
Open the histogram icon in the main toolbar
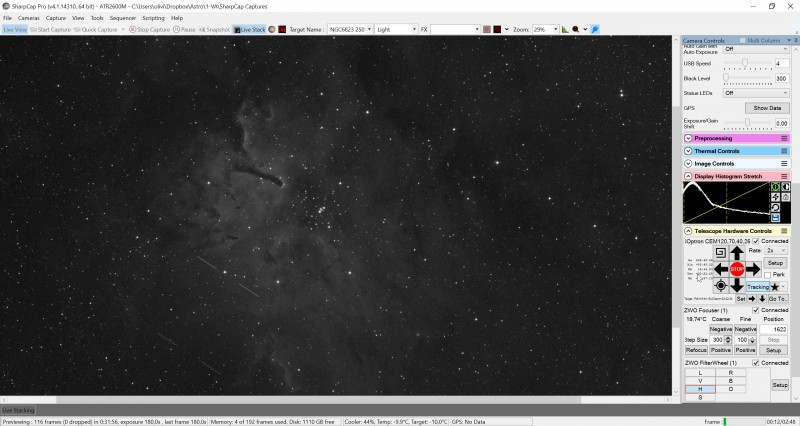tap(565, 30)
